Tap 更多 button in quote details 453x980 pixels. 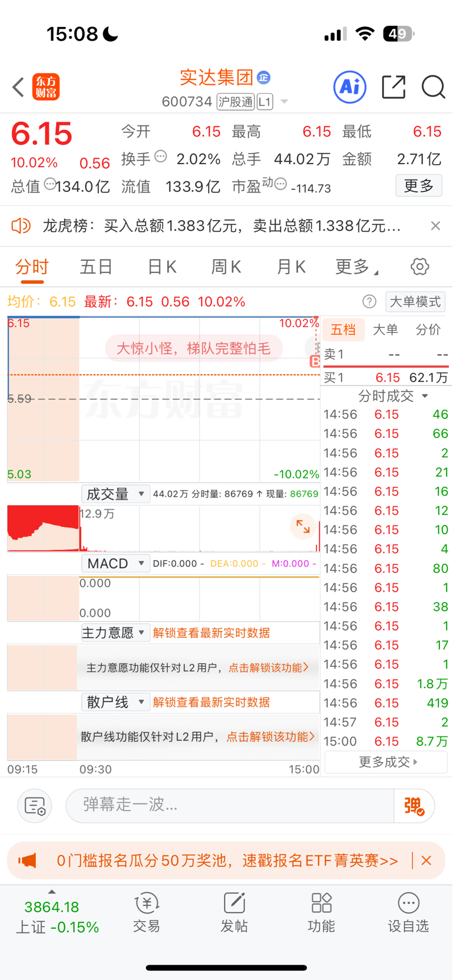click(x=419, y=186)
